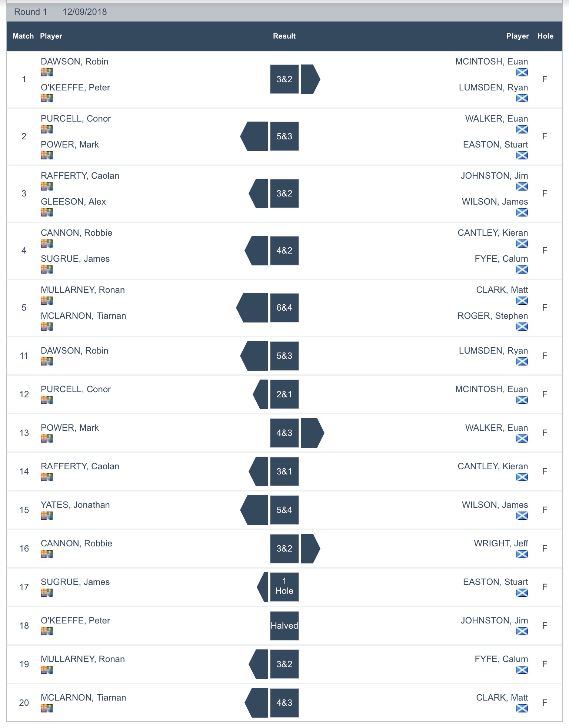This screenshot has width=569, height=728.
Task: Click the Result column header
Action: pyautogui.click(x=284, y=36)
